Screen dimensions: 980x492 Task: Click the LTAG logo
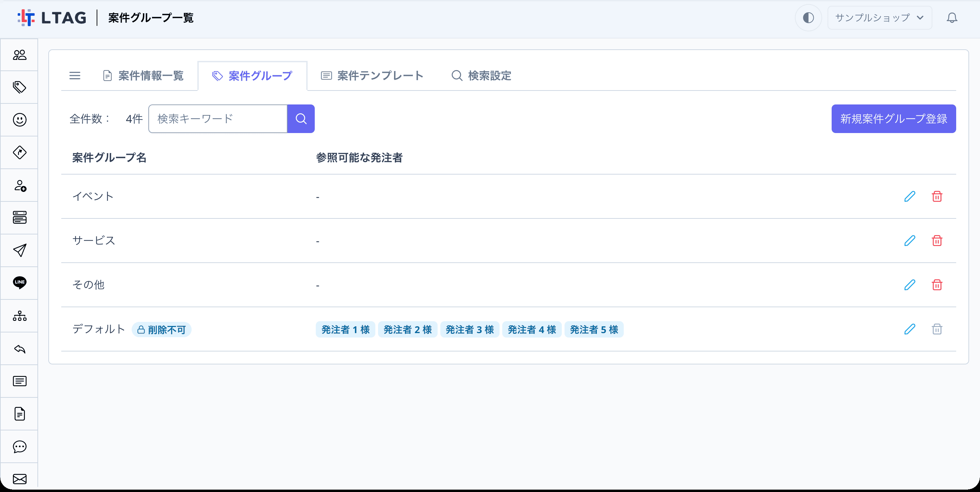[x=52, y=18]
